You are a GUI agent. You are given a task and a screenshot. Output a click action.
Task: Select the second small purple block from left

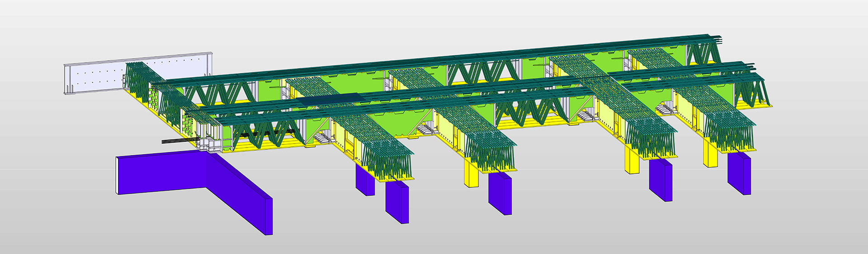click(397, 201)
